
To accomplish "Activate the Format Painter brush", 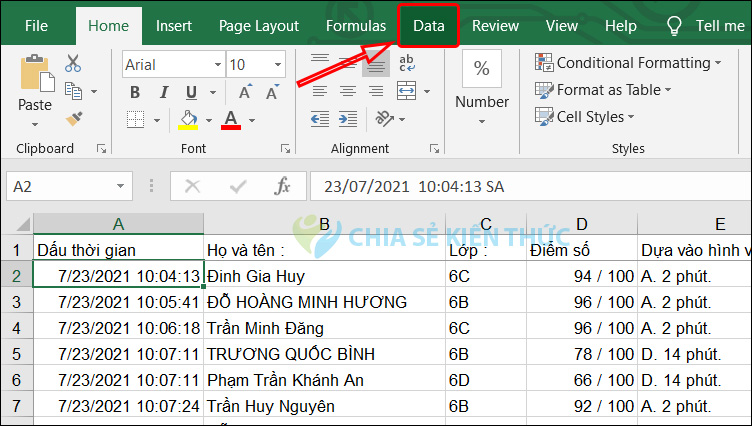I will [x=74, y=118].
